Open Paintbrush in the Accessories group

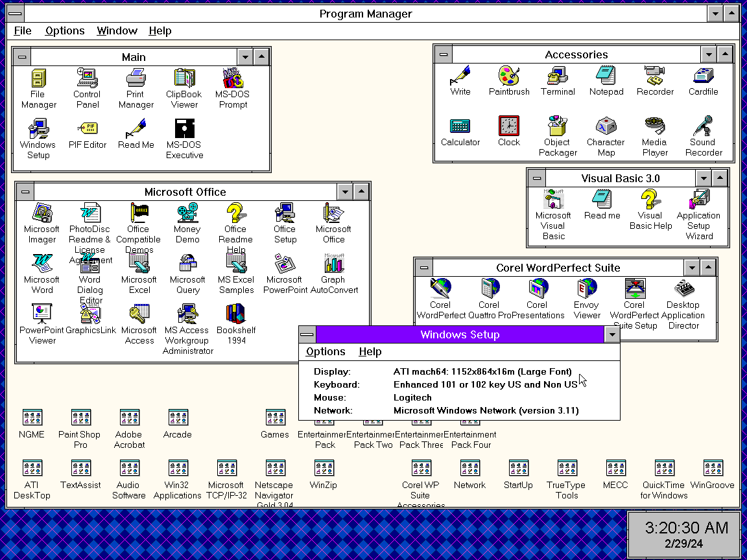[x=509, y=76]
